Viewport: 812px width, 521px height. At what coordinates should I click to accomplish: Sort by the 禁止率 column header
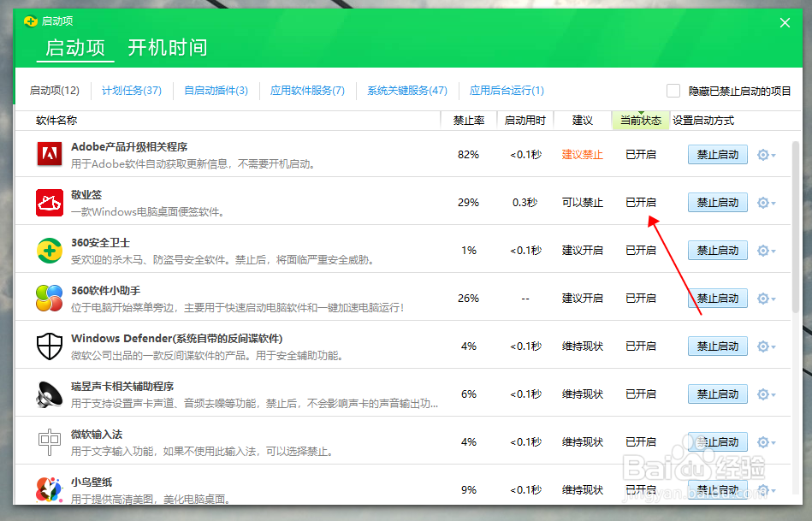point(469,121)
